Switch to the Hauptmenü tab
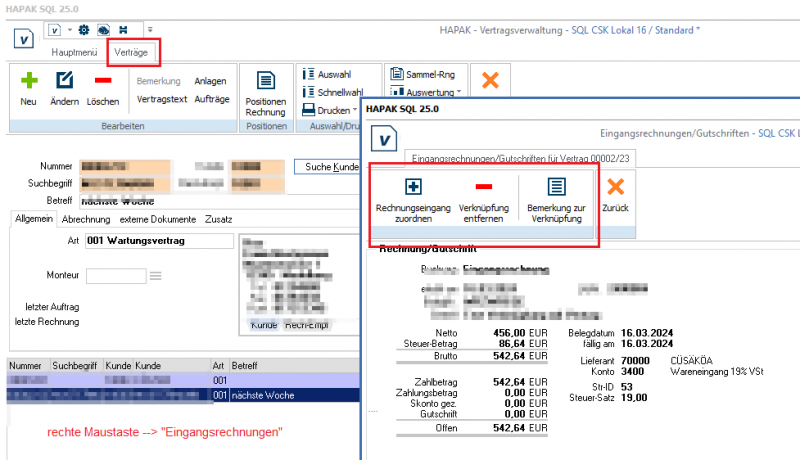This screenshot has width=800, height=460. pos(74,49)
